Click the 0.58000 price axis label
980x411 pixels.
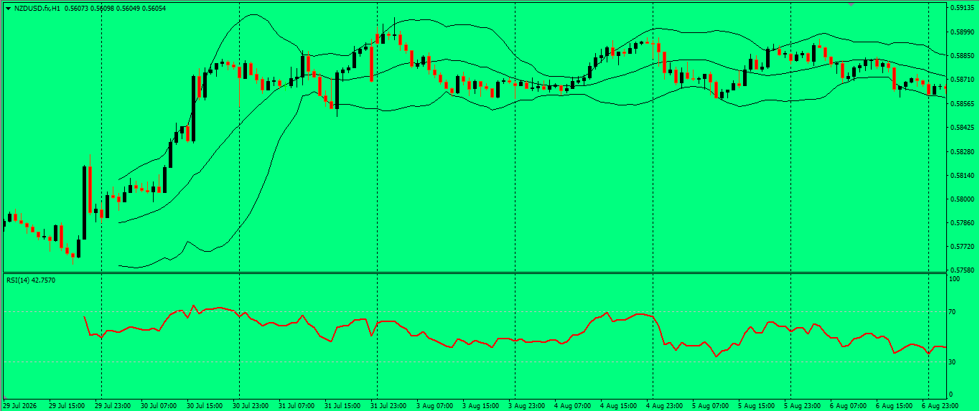(x=963, y=199)
